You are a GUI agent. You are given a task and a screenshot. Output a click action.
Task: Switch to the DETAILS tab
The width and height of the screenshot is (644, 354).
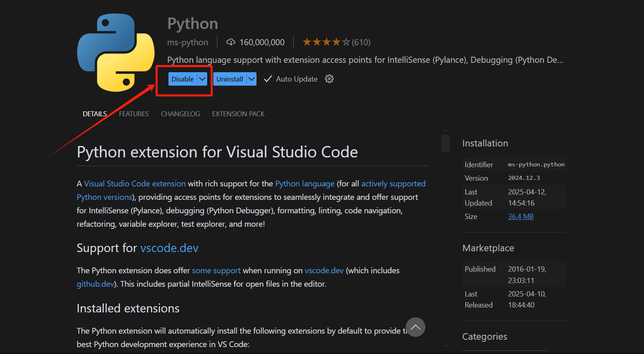[95, 114]
